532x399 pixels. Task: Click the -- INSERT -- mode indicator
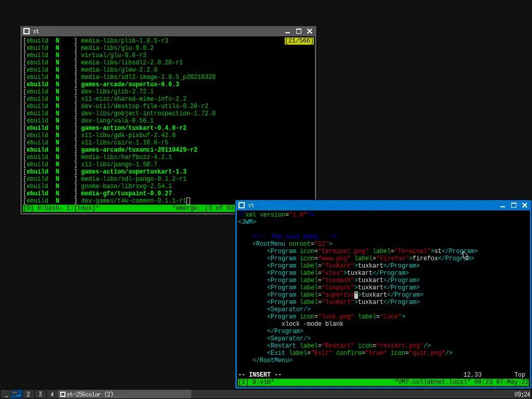coord(260,375)
